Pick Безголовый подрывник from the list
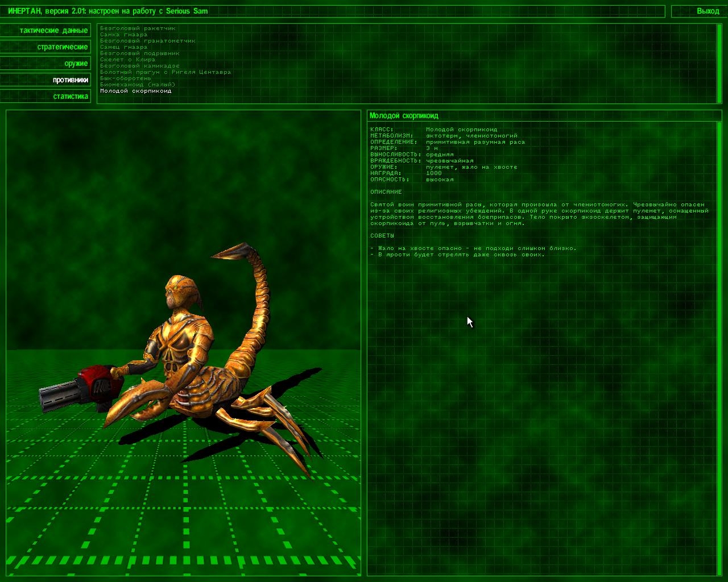The width and height of the screenshot is (728, 582). tap(140, 53)
